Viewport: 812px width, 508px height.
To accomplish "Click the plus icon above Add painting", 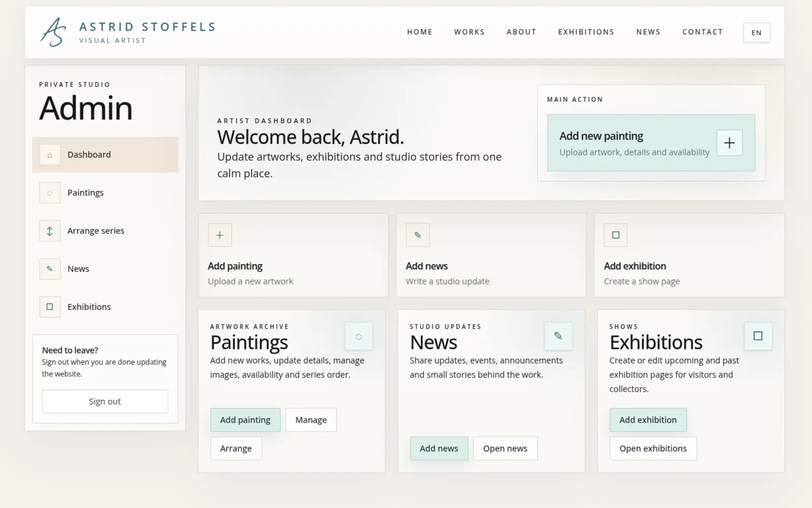I will click(x=220, y=235).
